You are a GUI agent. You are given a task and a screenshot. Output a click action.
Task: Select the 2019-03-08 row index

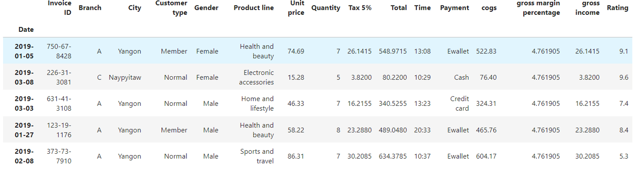tap(25, 77)
